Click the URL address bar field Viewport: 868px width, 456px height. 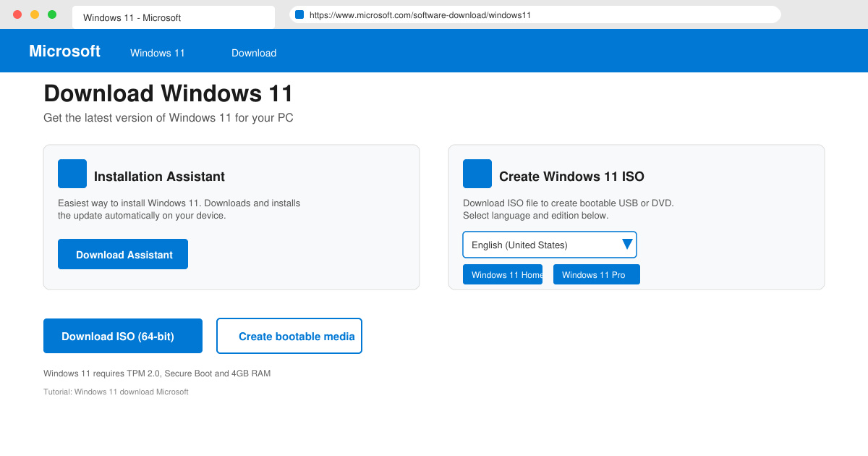click(535, 14)
